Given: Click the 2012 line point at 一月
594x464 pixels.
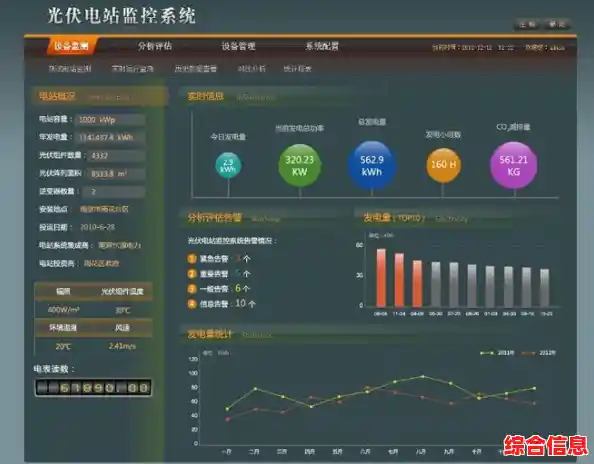Looking at the screenshot, I should click(x=227, y=419).
